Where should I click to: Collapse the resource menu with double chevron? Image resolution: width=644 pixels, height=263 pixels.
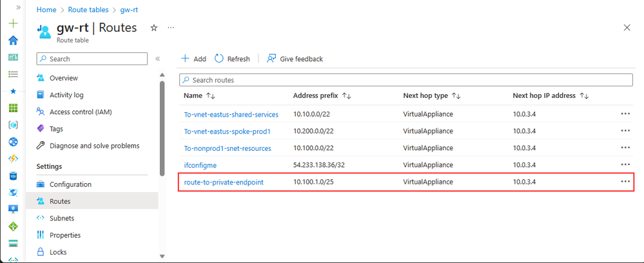[x=157, y=59]
